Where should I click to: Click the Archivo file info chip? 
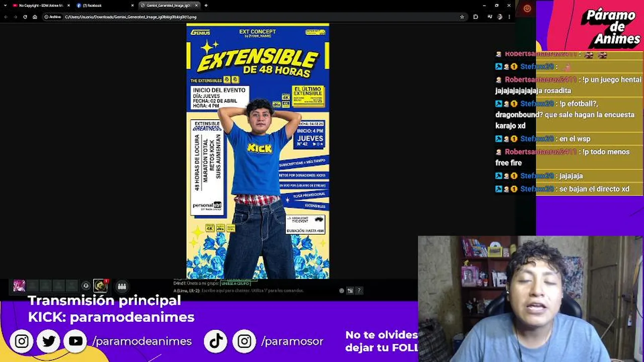click(x=52, y=17)
